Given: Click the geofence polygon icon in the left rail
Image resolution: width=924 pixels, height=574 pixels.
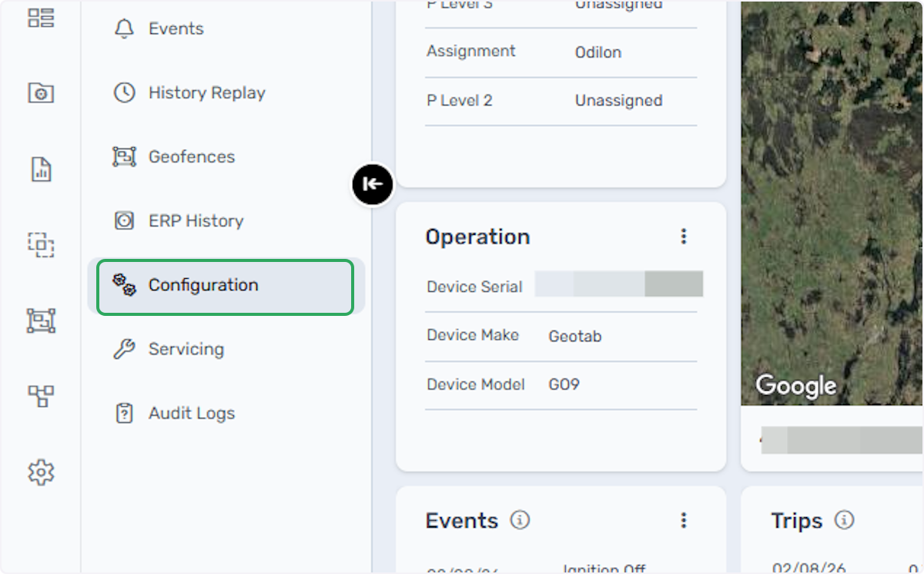Looking at the screenshot, I should [41, 320].
